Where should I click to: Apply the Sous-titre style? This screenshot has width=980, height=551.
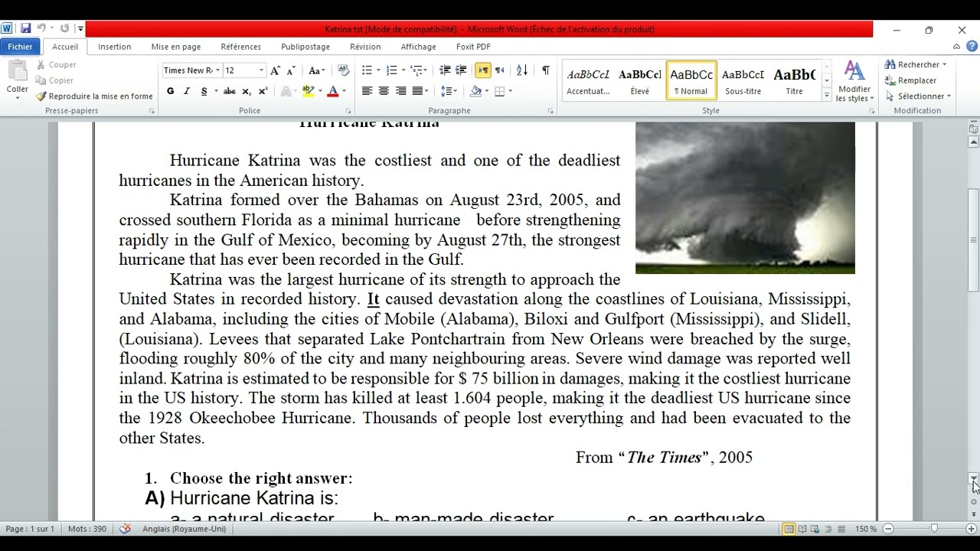coord(743,80)
